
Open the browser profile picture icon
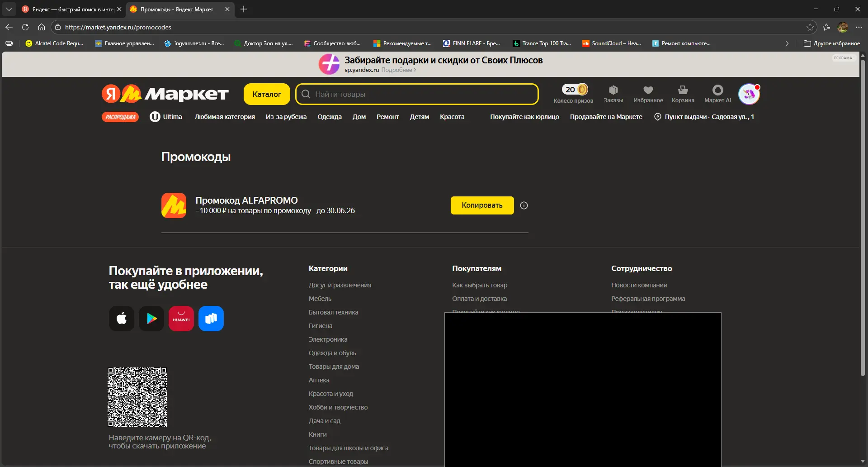(843, 27)
